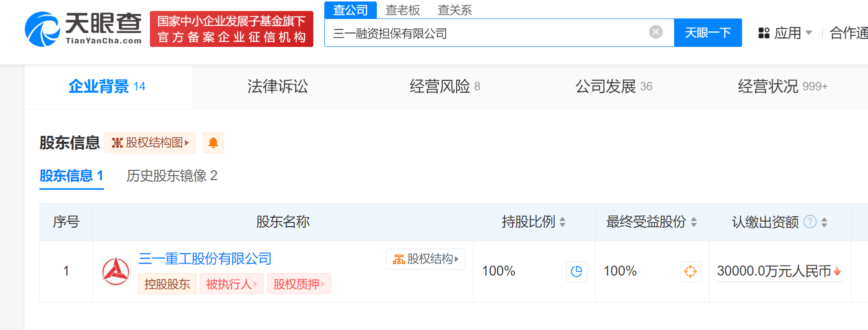Viewport: 868px width, 330px height.
Task: Select the 公司发展 36 tab
Action: 614,86
